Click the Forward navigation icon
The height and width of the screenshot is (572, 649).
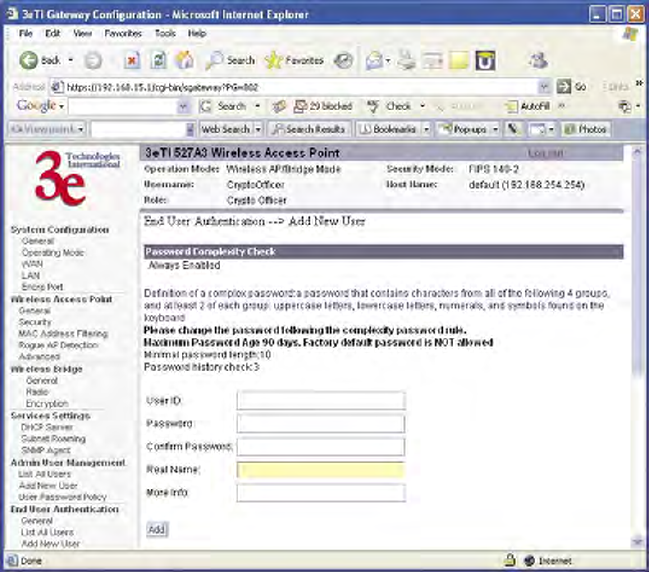click(x=93, y=61)
